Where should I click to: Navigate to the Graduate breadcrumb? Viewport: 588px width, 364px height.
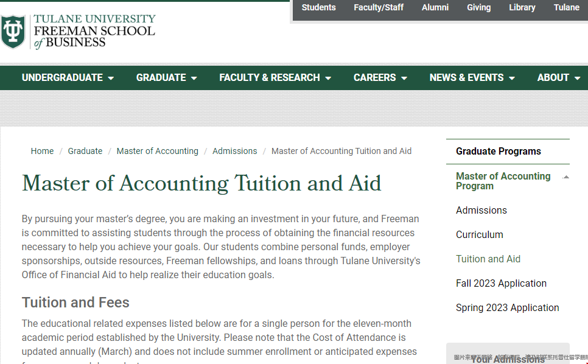tap(85, 151)
